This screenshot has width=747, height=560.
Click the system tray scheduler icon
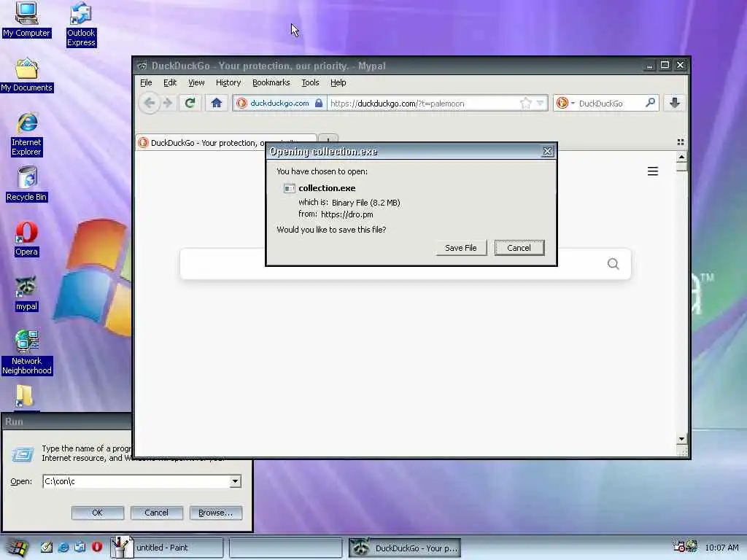[678, 546]
